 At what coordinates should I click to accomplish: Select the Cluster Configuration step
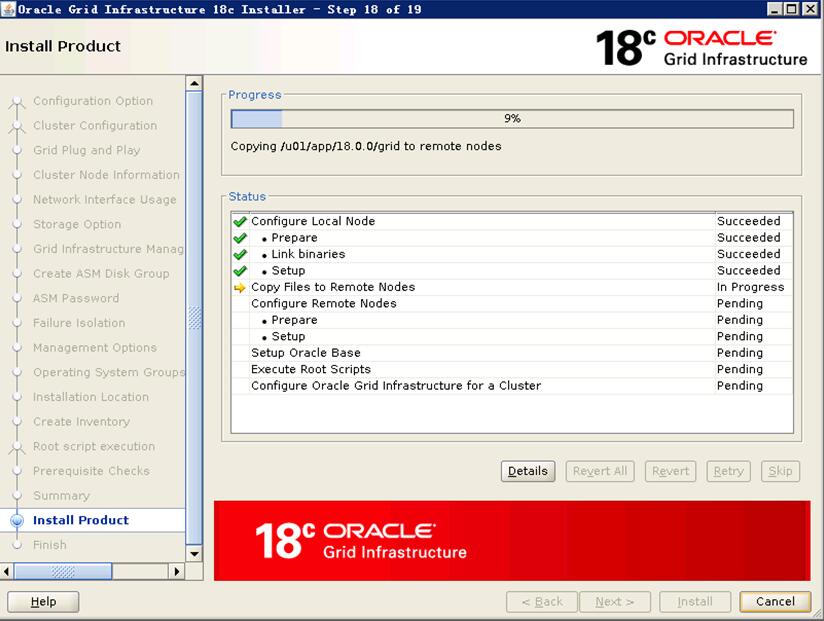95,126
